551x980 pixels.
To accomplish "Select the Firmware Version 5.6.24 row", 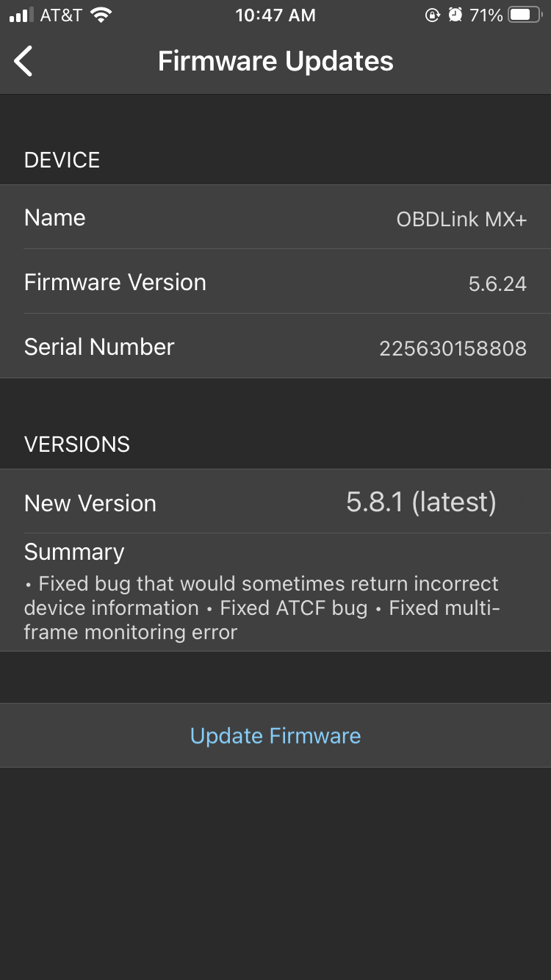I will [x=275, y=282].
